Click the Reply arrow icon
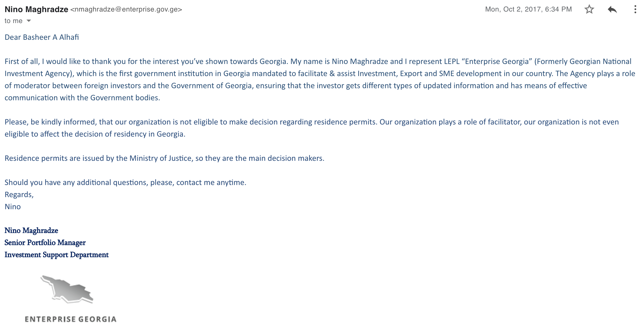This screenshot has height=336, width=644. pyautogui.click(x=612, y=10)
